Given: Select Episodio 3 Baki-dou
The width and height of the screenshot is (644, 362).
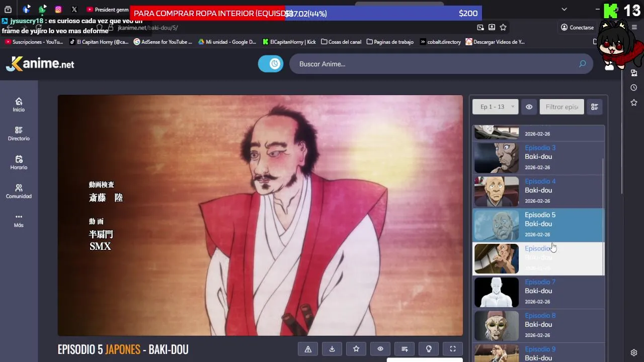Looking at the screenshot, I should 538,158.
